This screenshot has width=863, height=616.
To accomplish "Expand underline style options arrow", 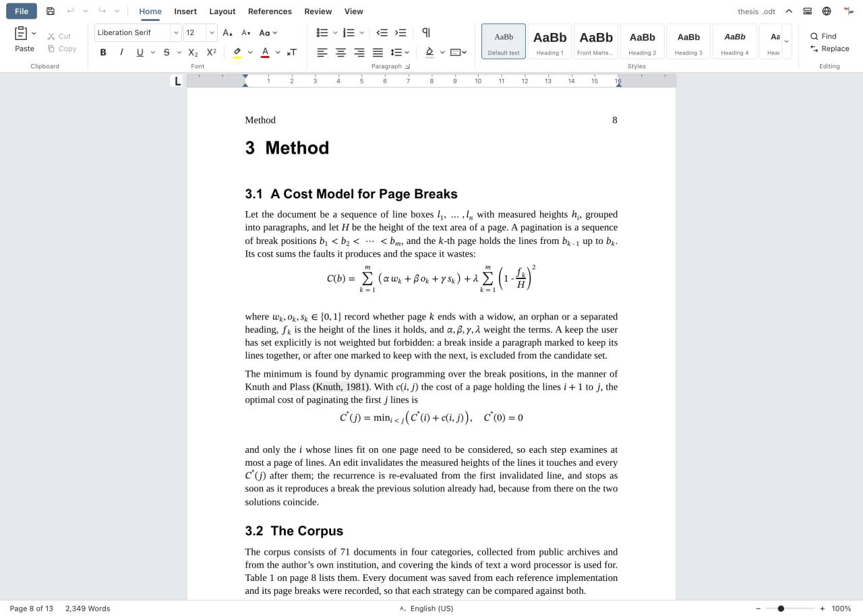I will coord(152,52).
